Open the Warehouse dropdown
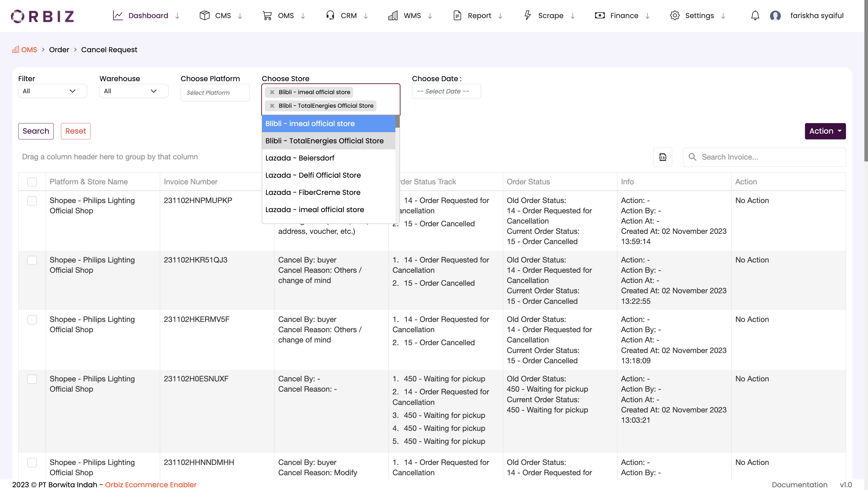The width and height of the screenshot is (868, 490). (134, 91)
